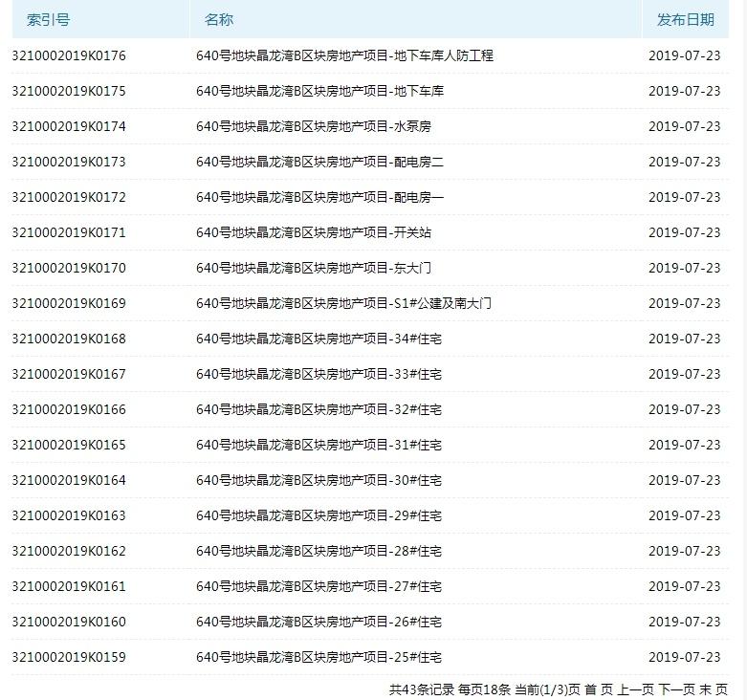Go to next page via 下一页
This screenshot has height=700, width=747.
[677, 689]
